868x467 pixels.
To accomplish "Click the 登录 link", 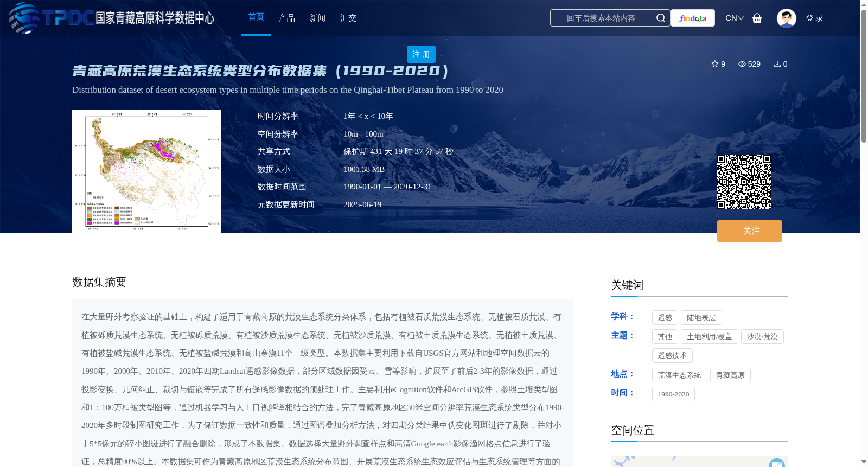I will [814, 18].
